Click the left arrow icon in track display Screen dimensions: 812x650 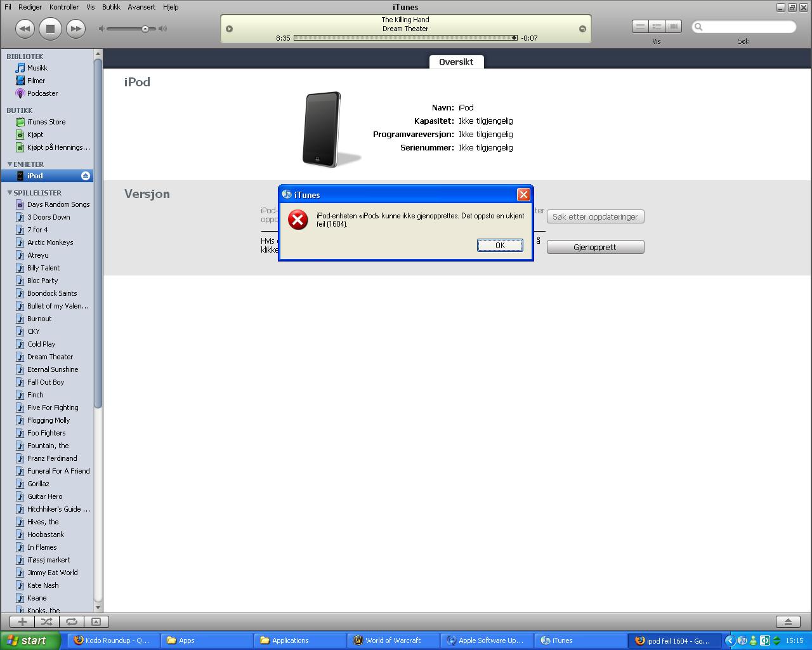(230, 29)
